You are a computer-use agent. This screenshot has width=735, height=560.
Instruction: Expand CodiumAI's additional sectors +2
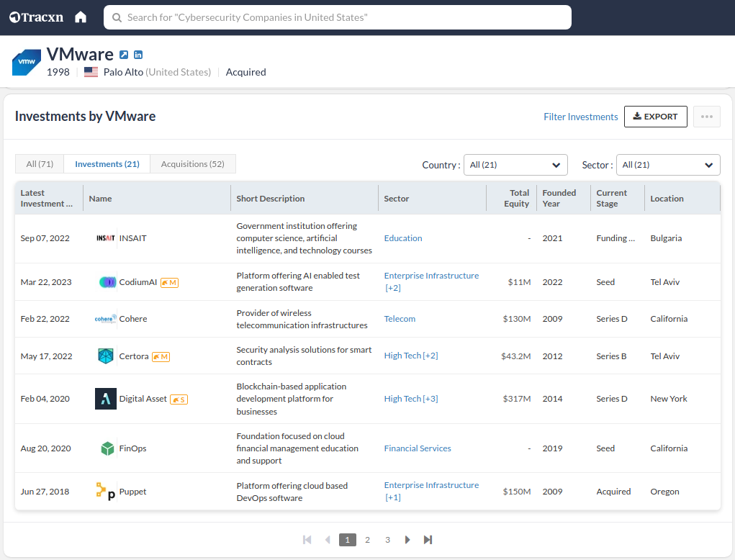coord(393,288)
